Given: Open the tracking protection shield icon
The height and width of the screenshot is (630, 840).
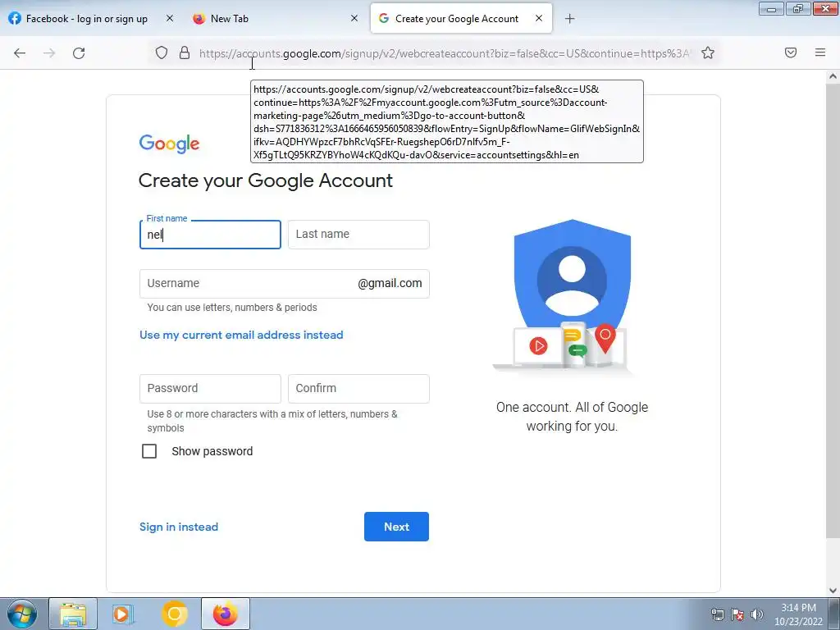Looking at the screenshot, I should pos(162,52).
